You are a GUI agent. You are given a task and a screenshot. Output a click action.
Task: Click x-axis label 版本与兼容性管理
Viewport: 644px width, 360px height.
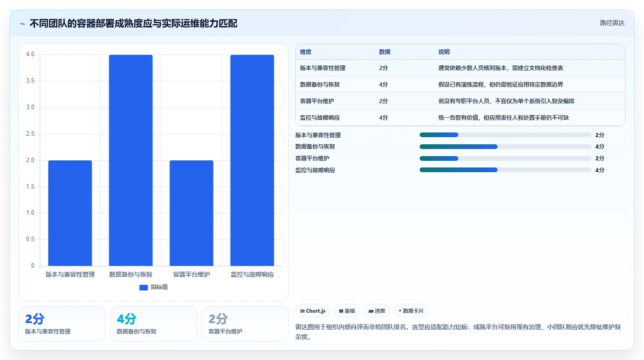tap(70, 274)
